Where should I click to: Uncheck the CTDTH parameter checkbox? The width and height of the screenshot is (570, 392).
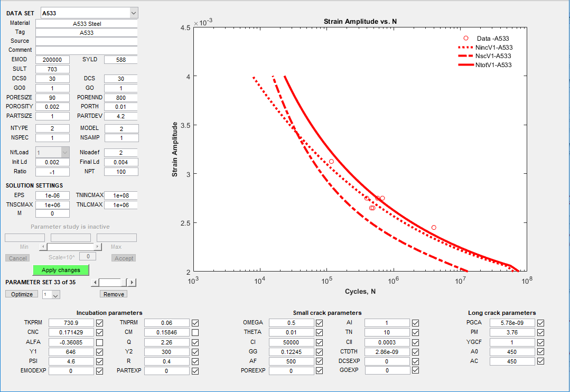click(x=415, y=352)
